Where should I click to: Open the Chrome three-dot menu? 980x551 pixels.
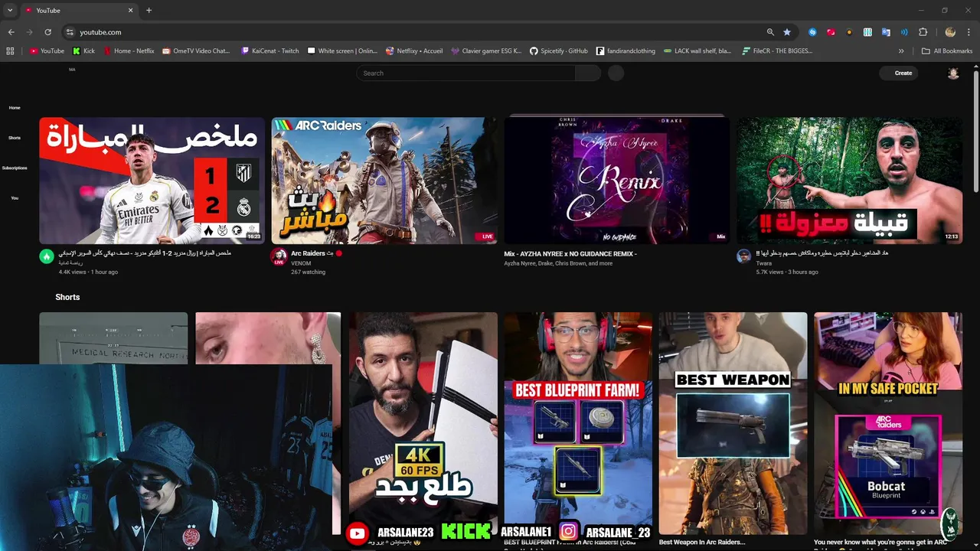click(x=969, y=32)
